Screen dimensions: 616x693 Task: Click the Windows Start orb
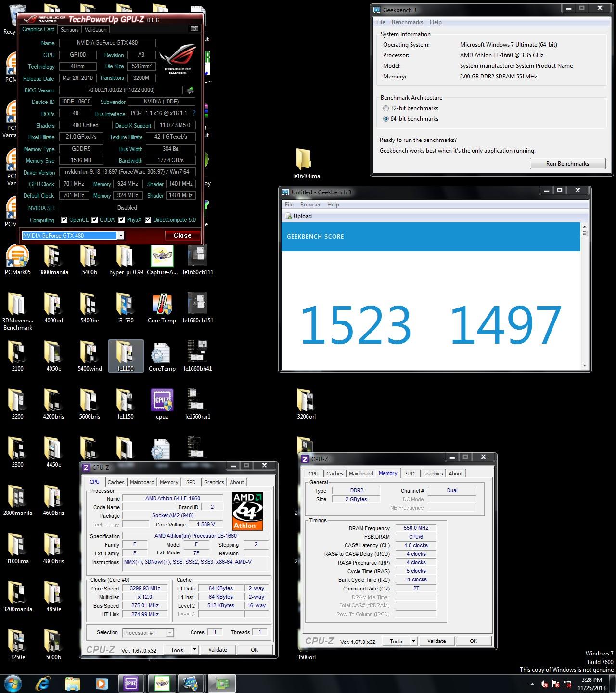pos(13,683)
